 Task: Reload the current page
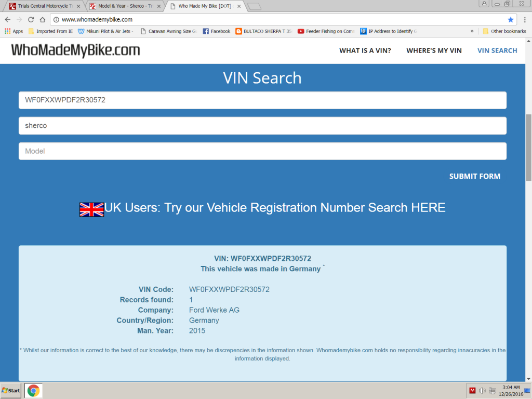click(x=31, y=20)
